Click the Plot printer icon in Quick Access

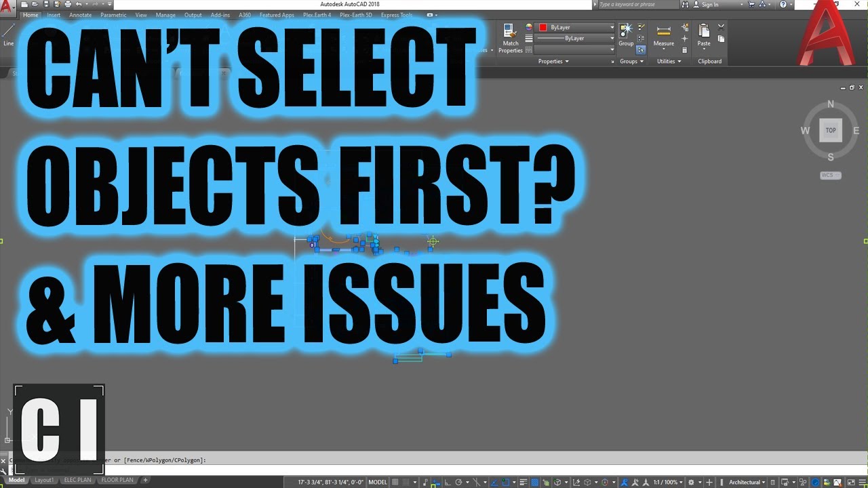click(x=68, y=4)
